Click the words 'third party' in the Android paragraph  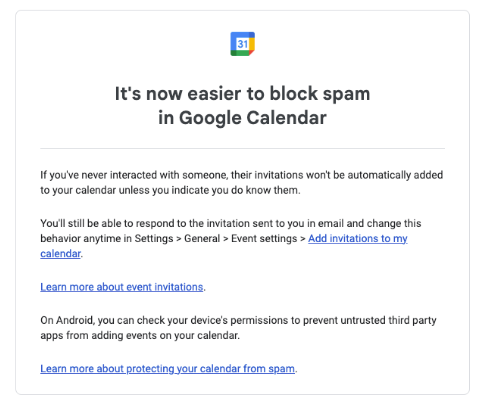tap(412, 320)
